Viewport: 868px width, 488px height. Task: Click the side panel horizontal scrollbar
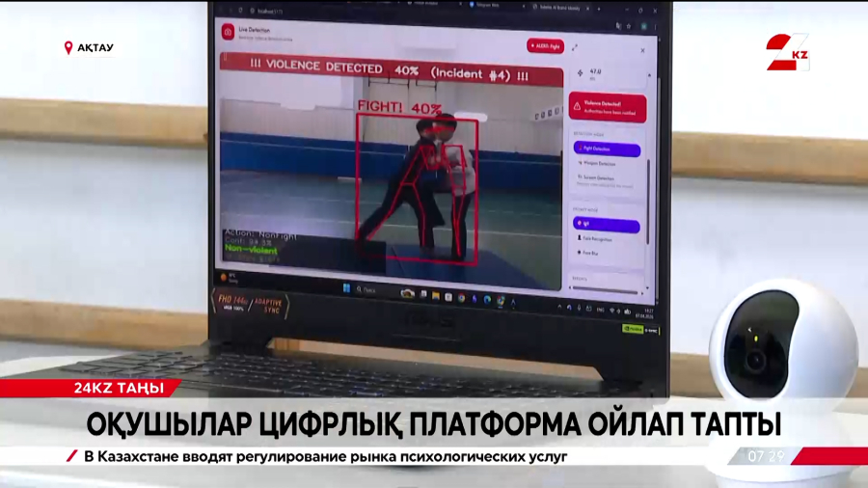coord(605,289)
